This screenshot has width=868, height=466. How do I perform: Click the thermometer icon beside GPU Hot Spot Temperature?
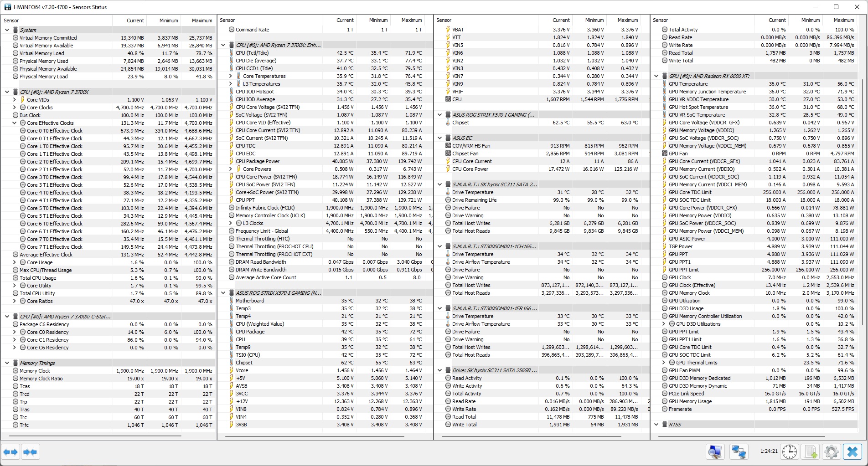coord(665,107)
